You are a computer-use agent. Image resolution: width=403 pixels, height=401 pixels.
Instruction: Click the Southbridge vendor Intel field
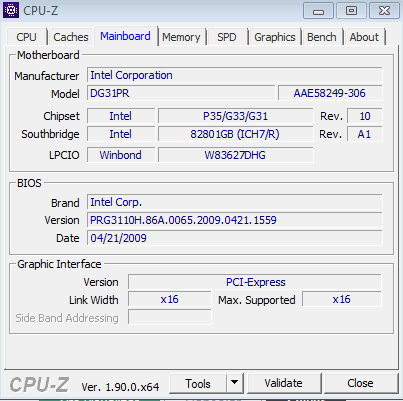coord(121,134)
